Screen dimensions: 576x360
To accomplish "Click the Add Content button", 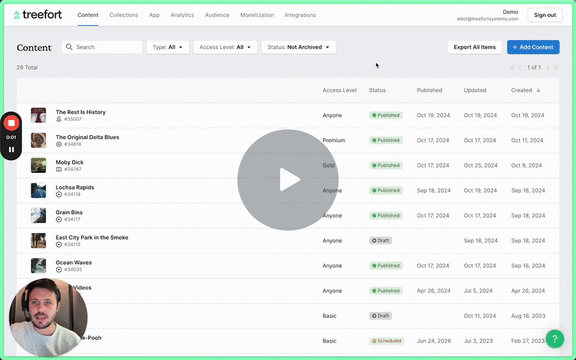I will [x=533, y=47].
